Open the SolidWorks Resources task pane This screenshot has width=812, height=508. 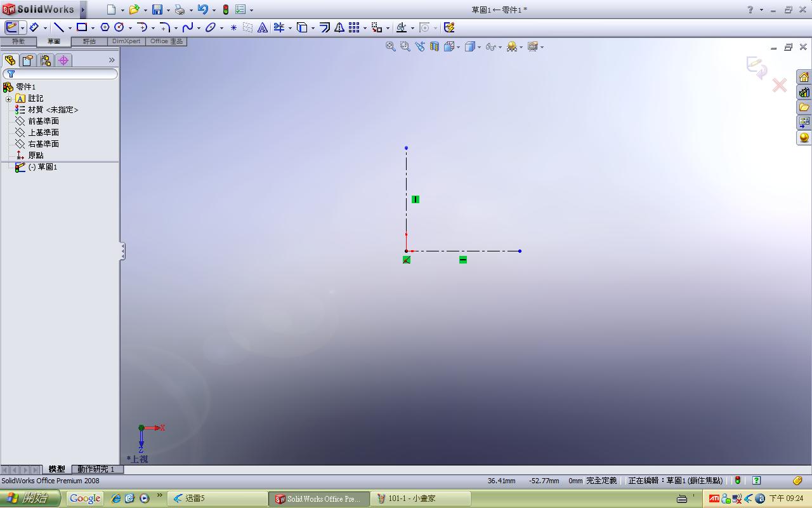click(x=804, y=77)
